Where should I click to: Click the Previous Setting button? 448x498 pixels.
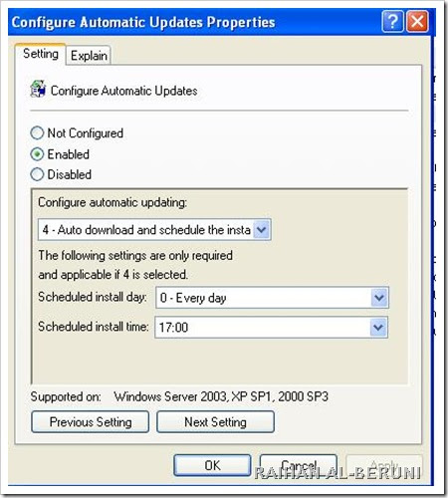(x=91, y=422)
